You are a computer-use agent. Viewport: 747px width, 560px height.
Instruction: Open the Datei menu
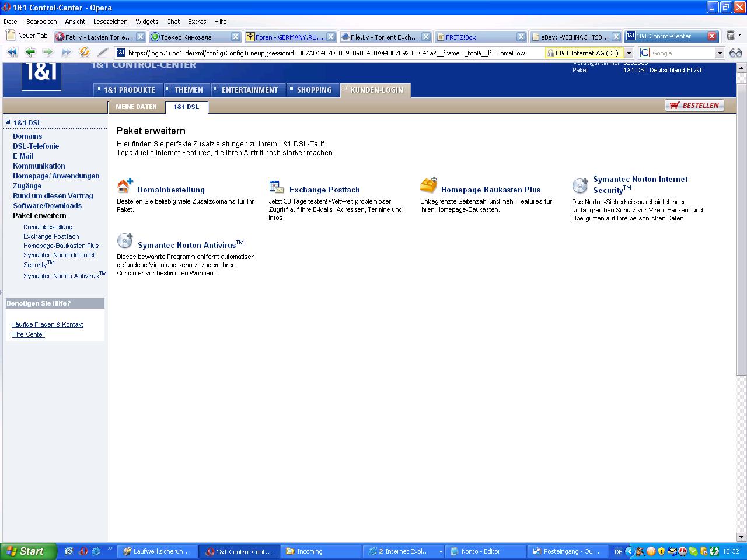point(11,22)
